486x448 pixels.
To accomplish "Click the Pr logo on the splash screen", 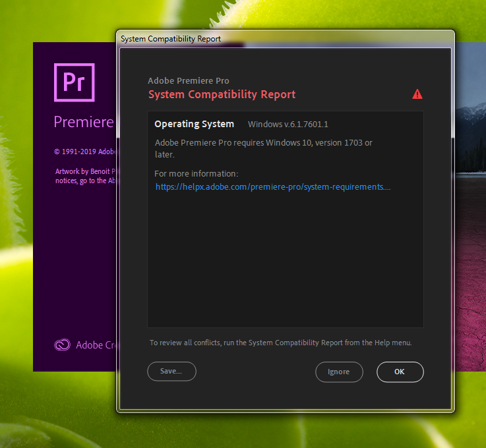I will pos(75,82).
